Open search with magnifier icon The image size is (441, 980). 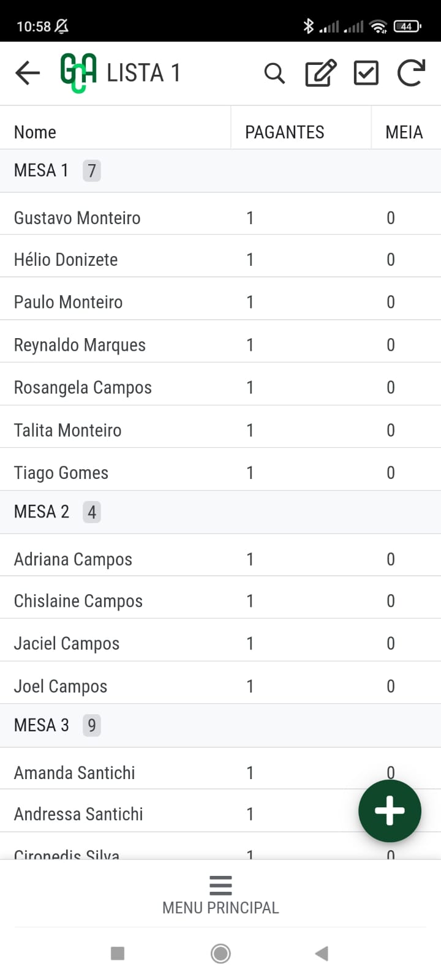click(274, 73)
